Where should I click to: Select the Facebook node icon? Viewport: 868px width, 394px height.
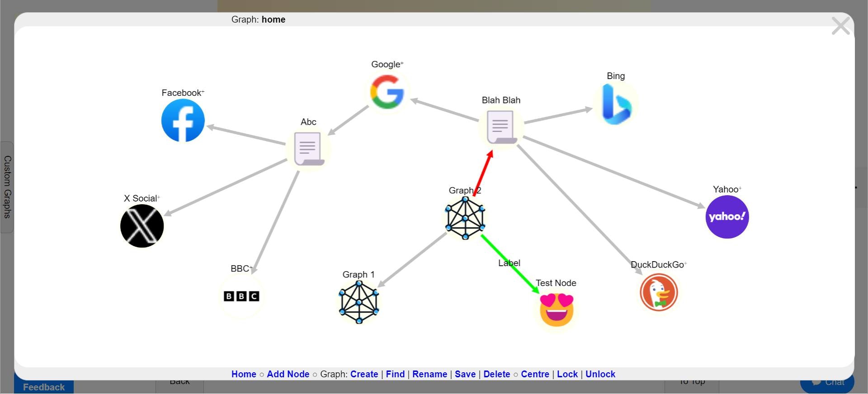coord(183,121)
